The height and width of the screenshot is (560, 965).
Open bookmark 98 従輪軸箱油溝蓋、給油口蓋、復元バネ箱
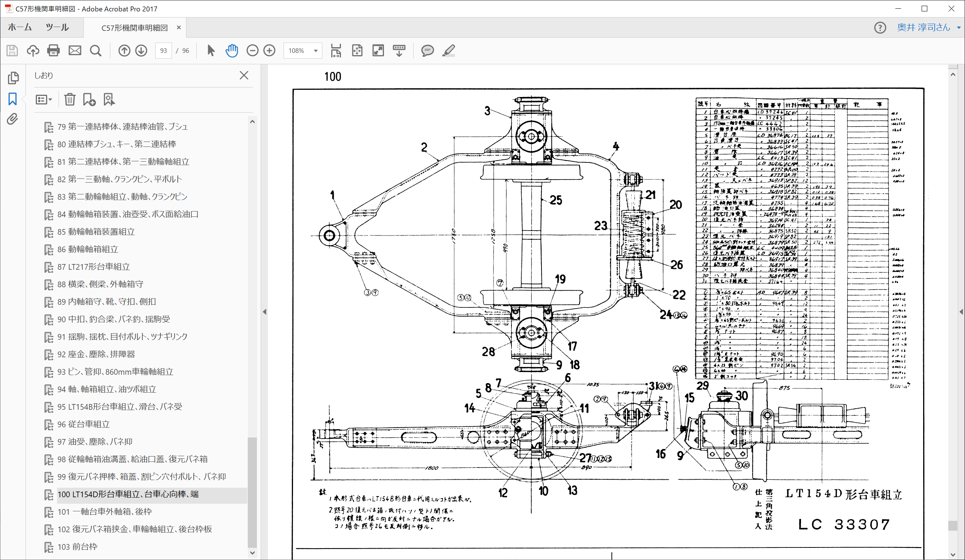pyautogui.click(x=132, y=459)
